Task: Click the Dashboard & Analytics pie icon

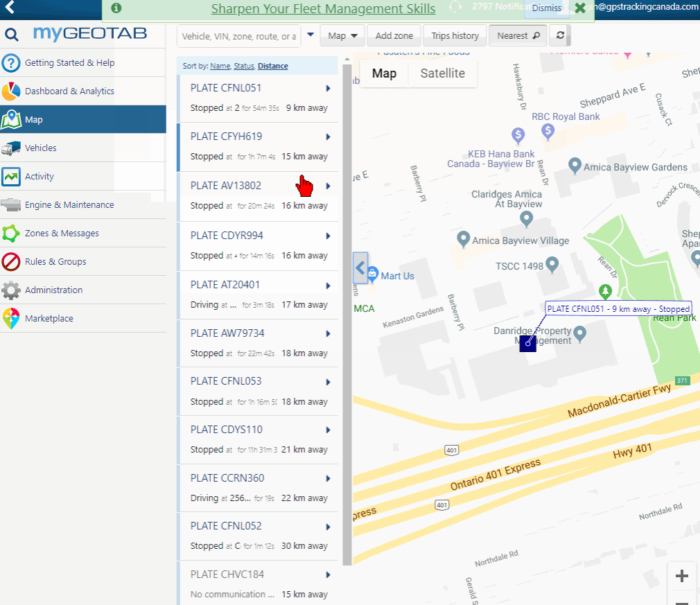Action: point(10,91)
